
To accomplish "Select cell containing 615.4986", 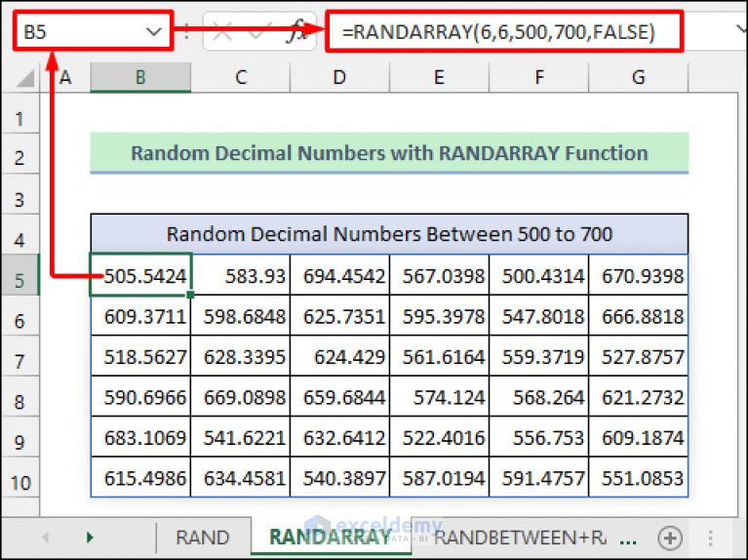I will pos(140,477).
